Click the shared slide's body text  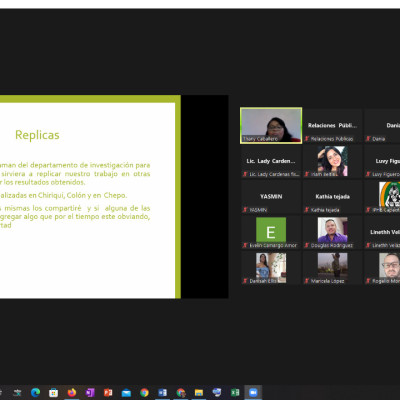coord(75,195)
